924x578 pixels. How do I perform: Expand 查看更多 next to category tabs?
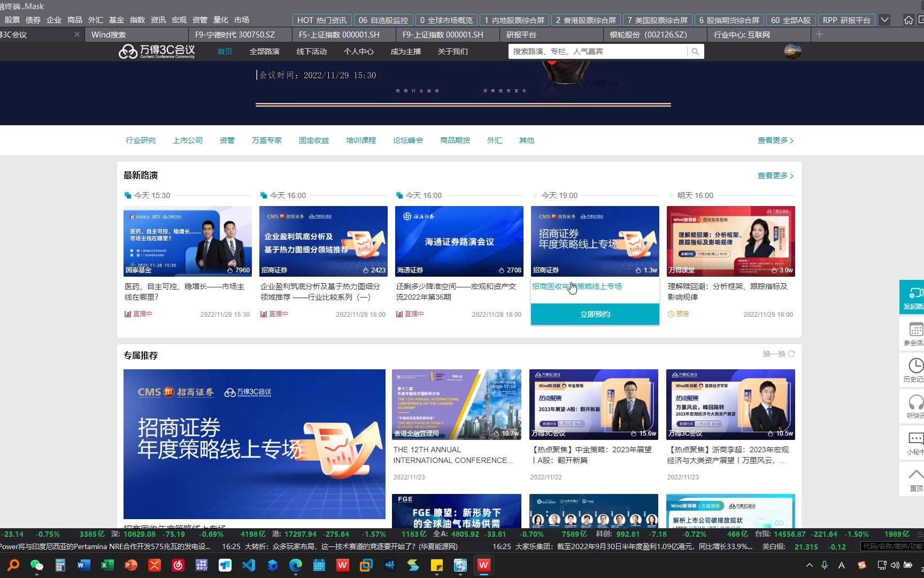775,140
